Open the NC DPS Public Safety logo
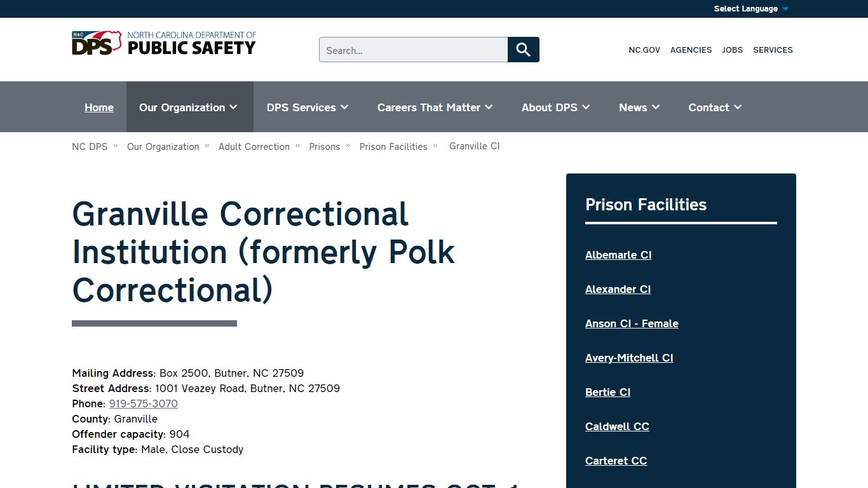The image size is (868, 488). click(x=164, y=43)
